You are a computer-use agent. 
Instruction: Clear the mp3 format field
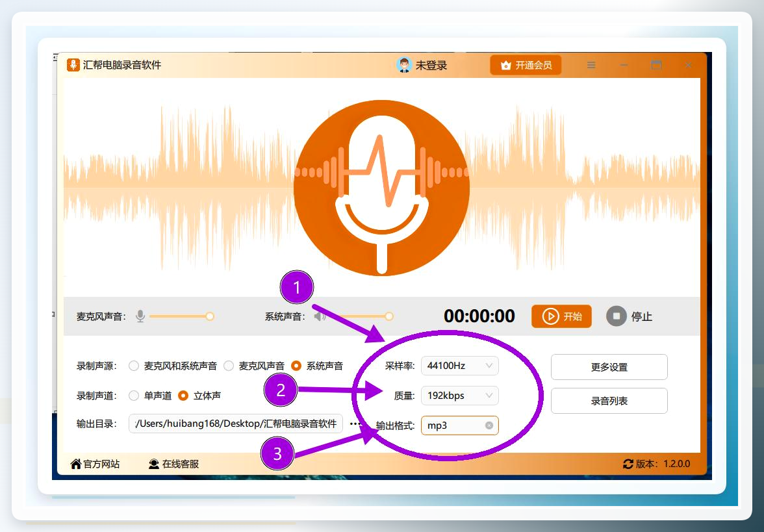click(489, 425)
